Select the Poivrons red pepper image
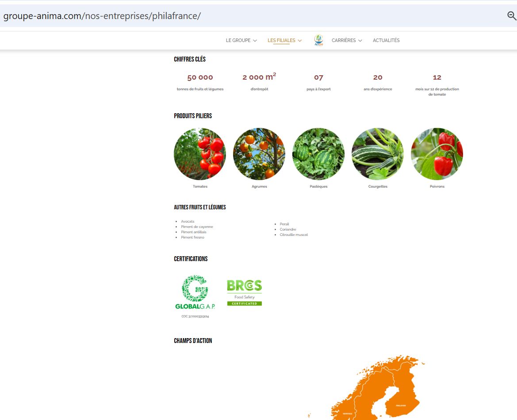 point(437,154)
